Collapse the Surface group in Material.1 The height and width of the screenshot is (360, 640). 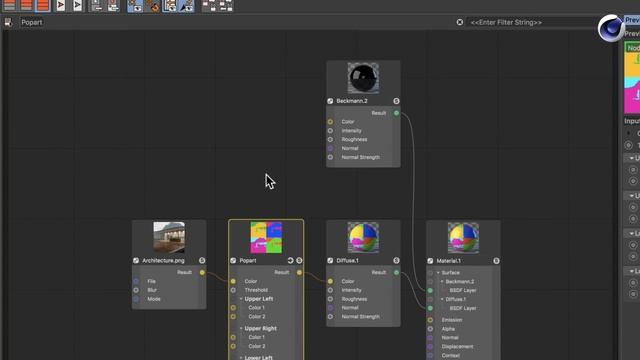click(438, 273)
